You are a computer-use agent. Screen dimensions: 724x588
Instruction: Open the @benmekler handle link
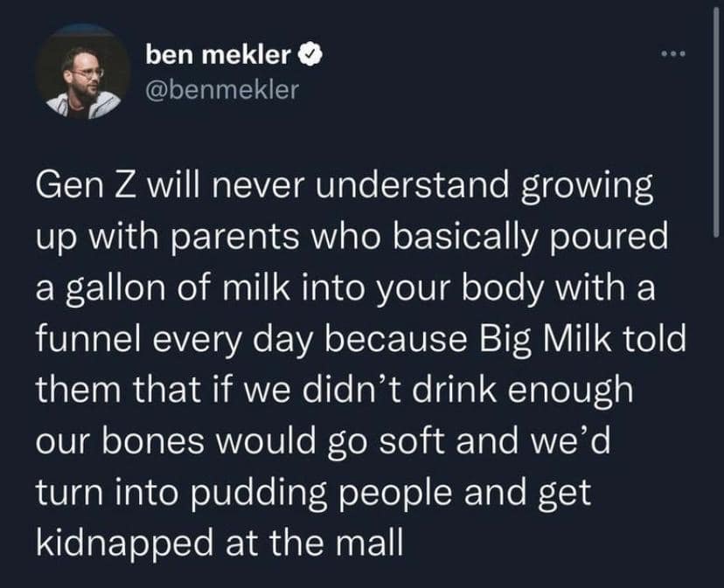pyautogui.click(x=222, y=88)
